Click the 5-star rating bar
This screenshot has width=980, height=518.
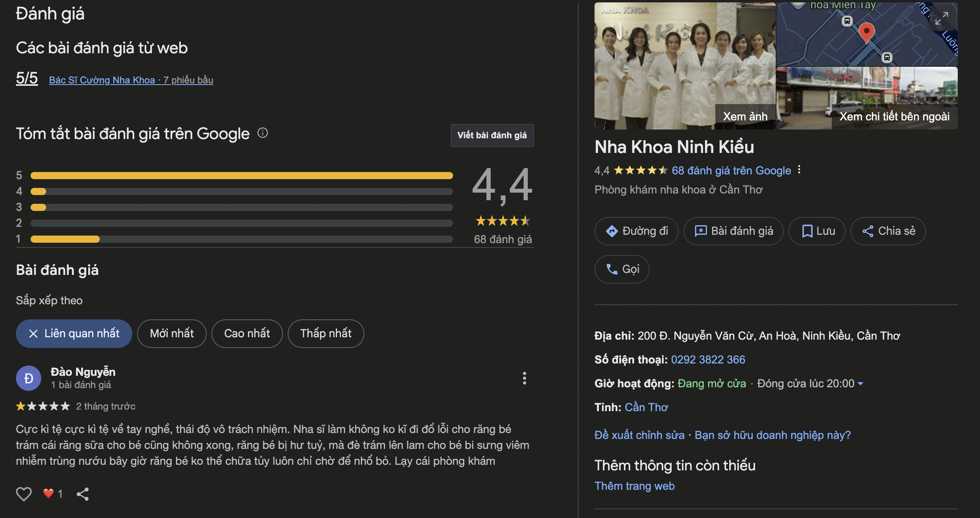pyautogui.click(x=242, y=176)
